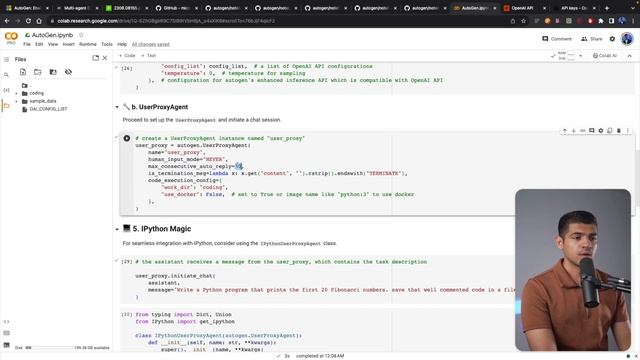Click All changes saved link
Screen dimensions: 640x360
pyautogui.click(x=151, y=44)
